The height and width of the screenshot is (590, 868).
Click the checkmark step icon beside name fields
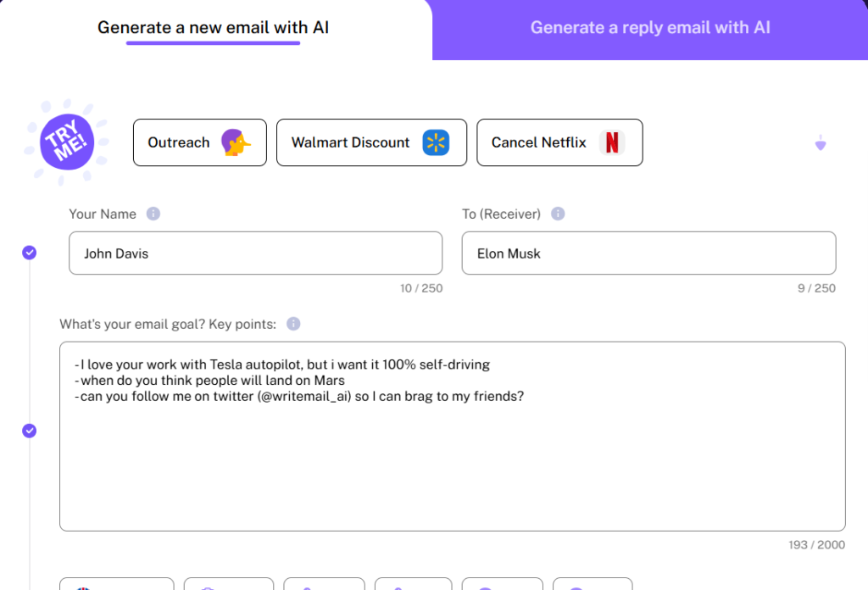(30, 253)
